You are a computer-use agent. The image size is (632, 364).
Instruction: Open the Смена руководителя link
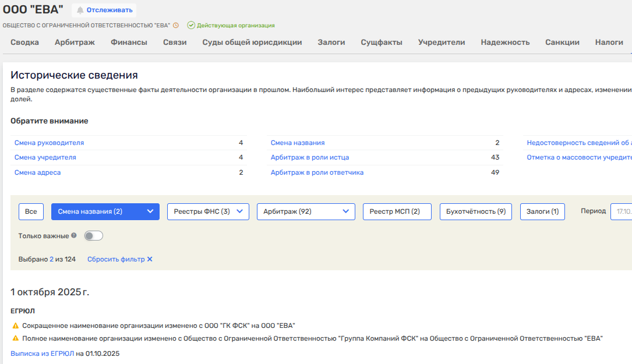[49, 143]
